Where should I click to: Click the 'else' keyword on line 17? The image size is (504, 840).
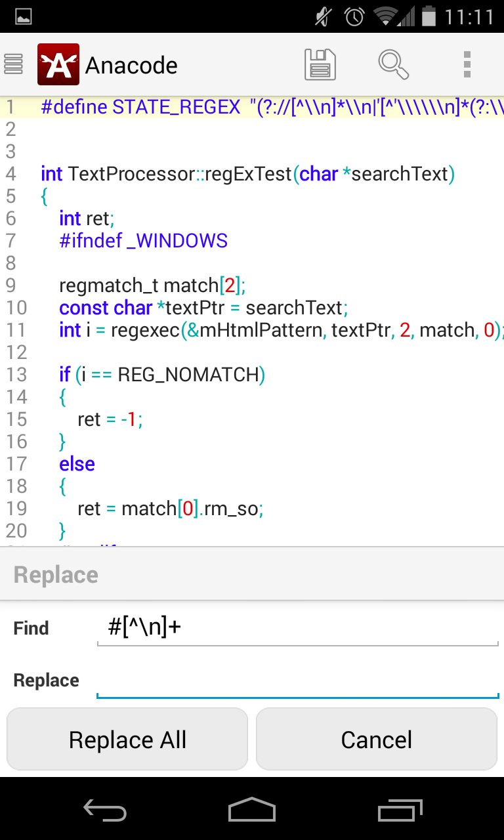click(77, 464)
